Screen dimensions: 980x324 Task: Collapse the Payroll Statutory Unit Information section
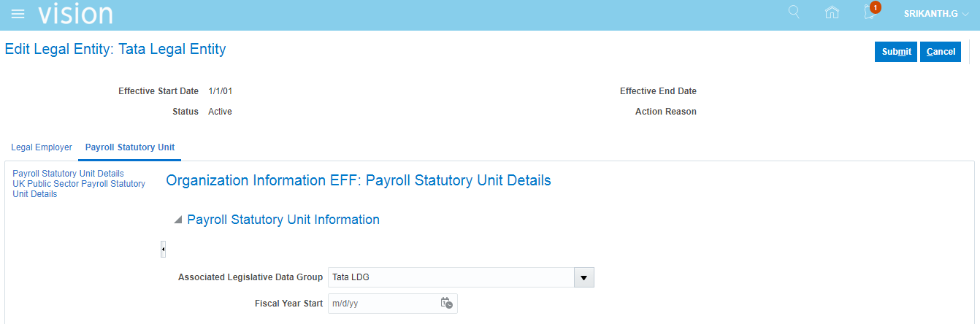tap(177, 220)
